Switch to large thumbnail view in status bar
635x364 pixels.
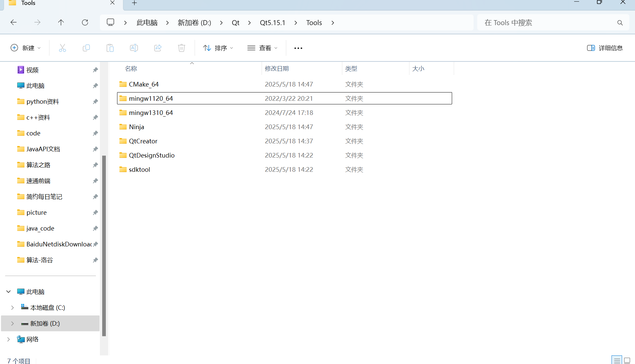click(627, 360)
